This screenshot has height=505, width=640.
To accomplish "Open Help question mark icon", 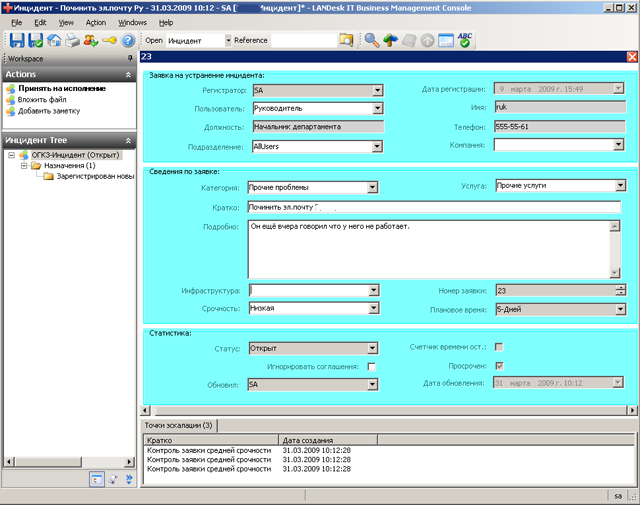I will point(128,40).
